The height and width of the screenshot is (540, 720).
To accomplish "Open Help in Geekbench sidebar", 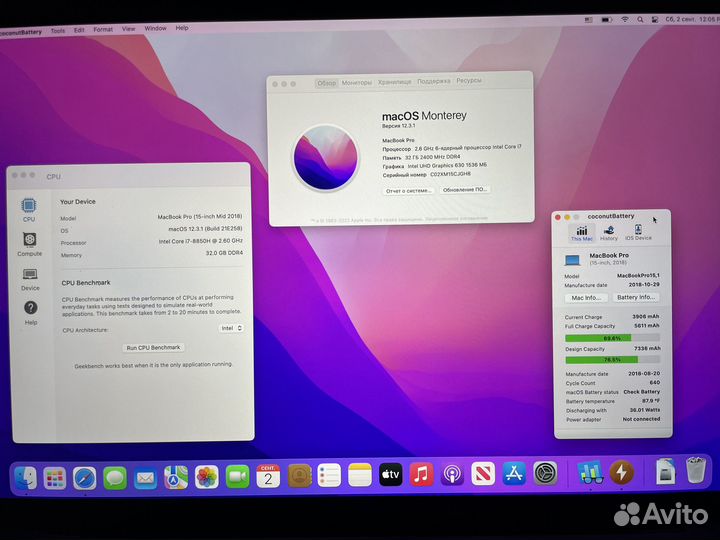I will pos(31,313).
